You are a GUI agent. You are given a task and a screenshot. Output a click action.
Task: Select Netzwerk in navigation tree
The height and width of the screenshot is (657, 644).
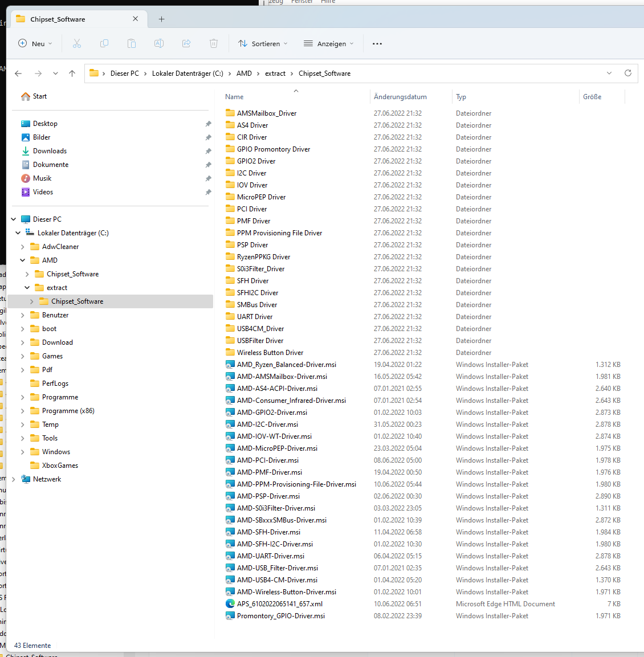tap(41, 479)
